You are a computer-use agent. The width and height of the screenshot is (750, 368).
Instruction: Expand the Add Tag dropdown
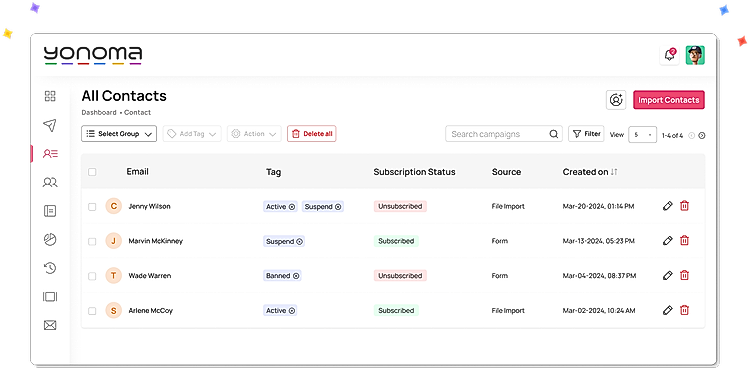(x=192, y=134)
